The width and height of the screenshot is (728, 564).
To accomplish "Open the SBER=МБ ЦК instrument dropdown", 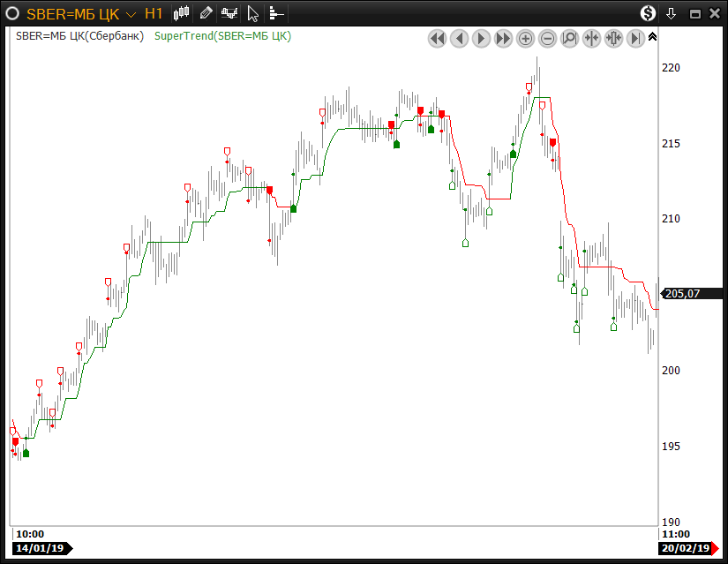I will (131, 14).
